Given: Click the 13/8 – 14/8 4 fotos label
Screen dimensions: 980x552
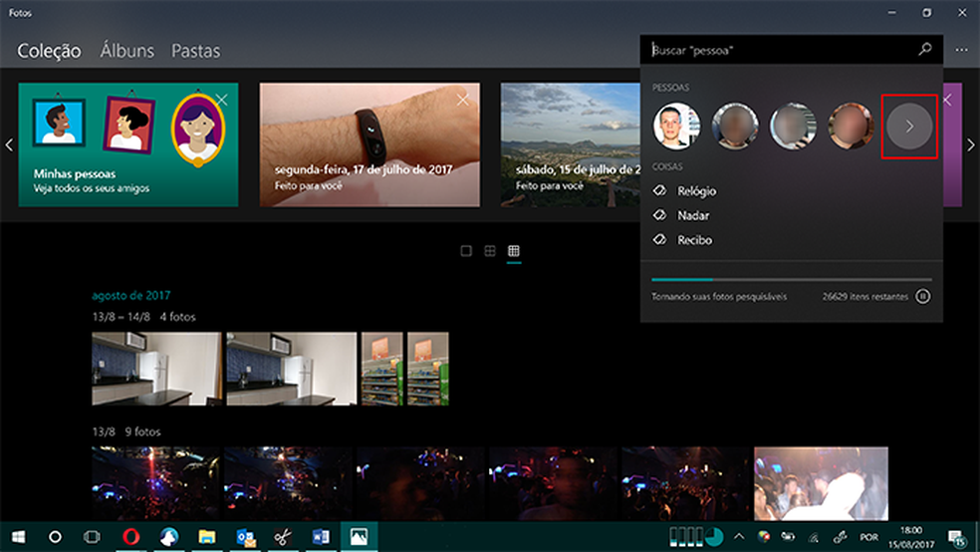Looking at the screenshot, I should 143,317.
